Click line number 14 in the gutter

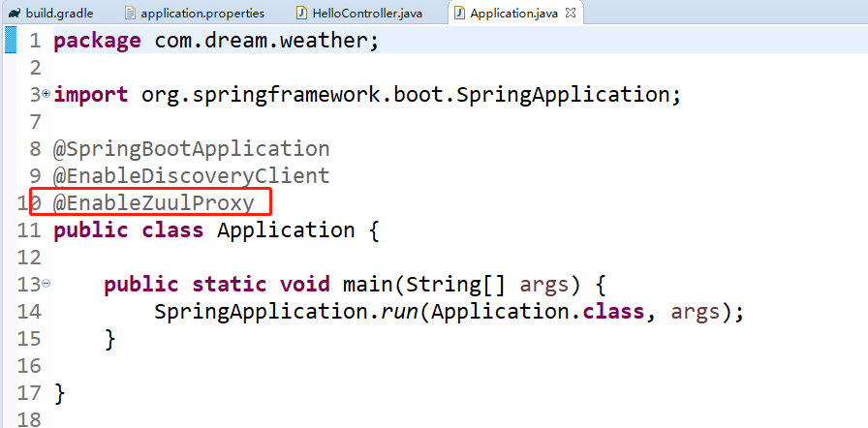pos(29,312)
